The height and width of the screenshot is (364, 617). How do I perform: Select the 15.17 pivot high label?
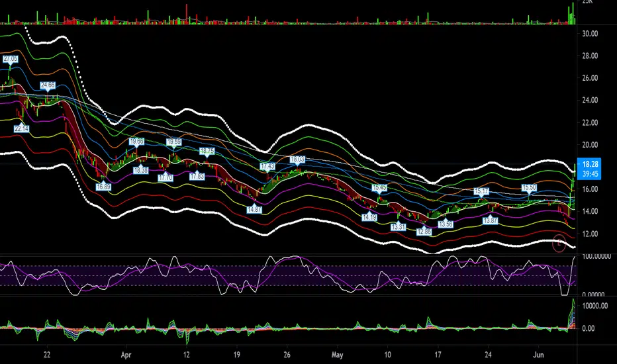(481, 191)
